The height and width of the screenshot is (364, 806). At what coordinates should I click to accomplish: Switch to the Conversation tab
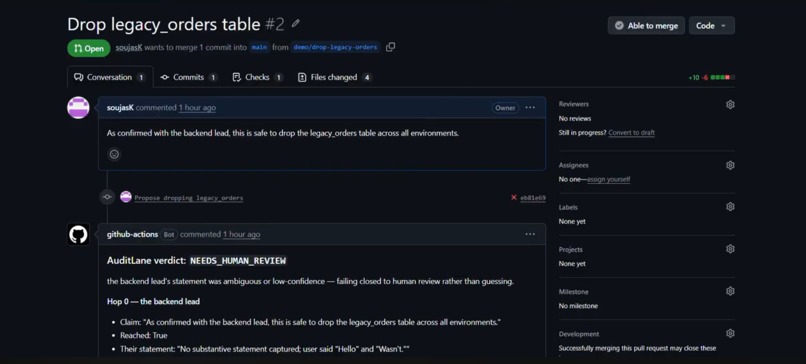click(110, 77)
